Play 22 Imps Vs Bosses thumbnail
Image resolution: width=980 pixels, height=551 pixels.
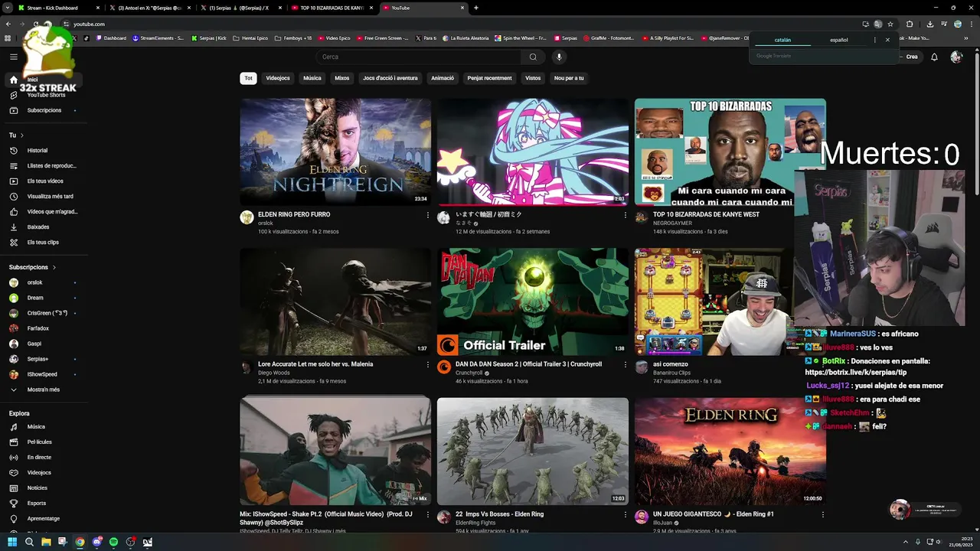click(x=533, y=451)
